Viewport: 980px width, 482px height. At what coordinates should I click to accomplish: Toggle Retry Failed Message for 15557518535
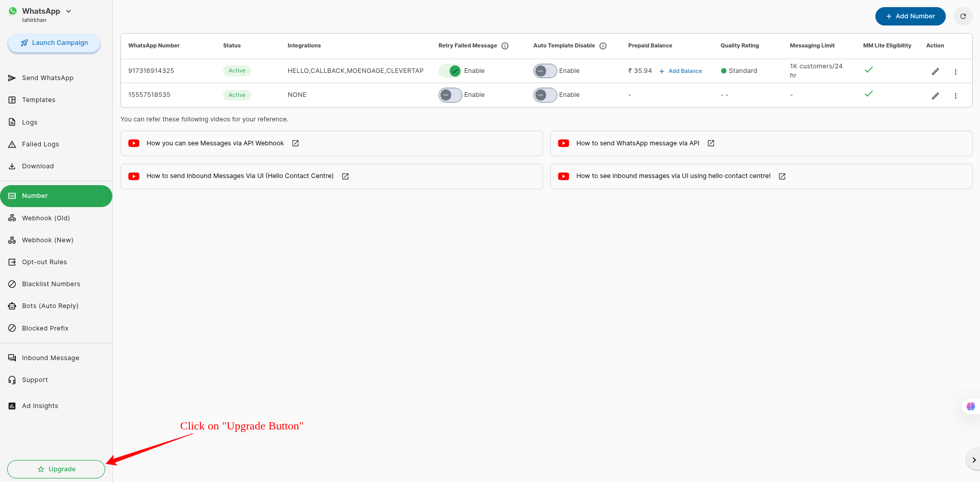(x=450, y=95)
